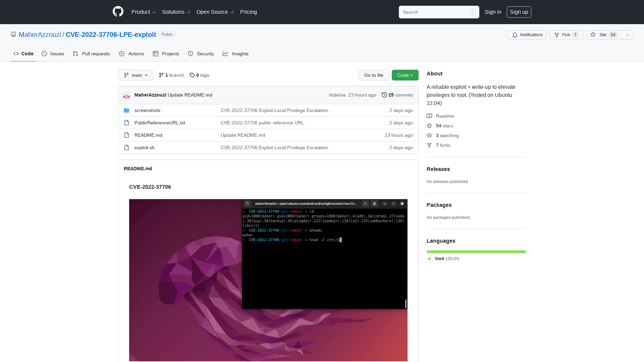Open the exploit.sh file link
Viewport: 644px width, 362px height.
pyautogui.click(x=144, y=147)
